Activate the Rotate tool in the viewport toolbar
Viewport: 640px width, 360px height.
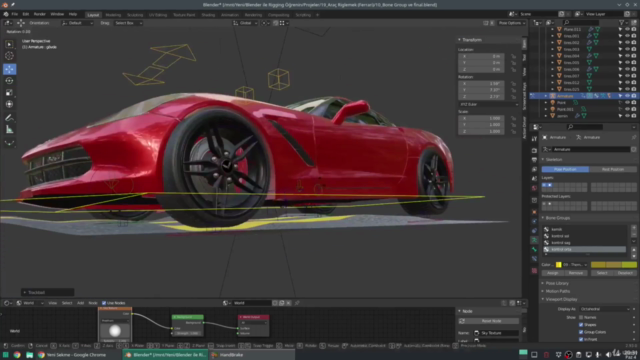9,81
